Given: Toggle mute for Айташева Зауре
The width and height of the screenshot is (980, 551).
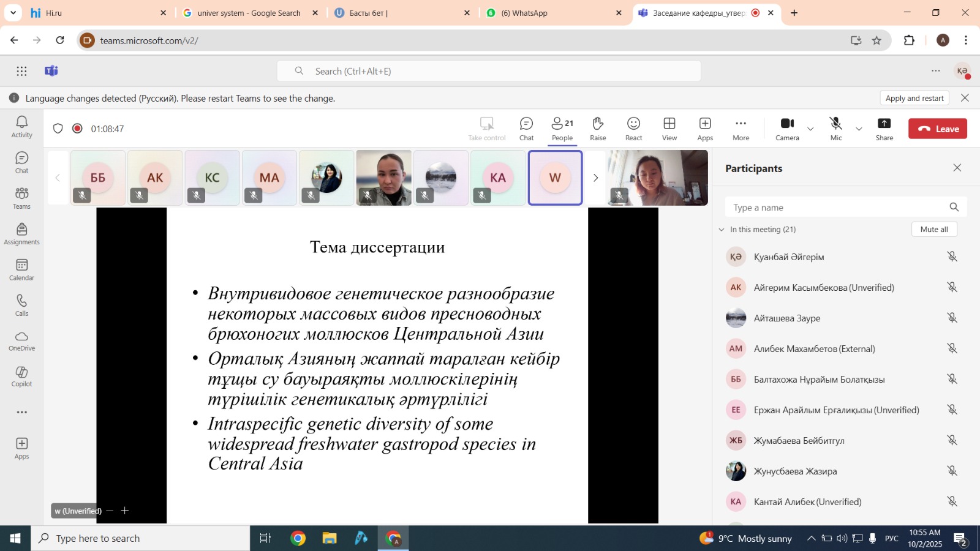Looking at the screenshot, I should tap(952, 318).
